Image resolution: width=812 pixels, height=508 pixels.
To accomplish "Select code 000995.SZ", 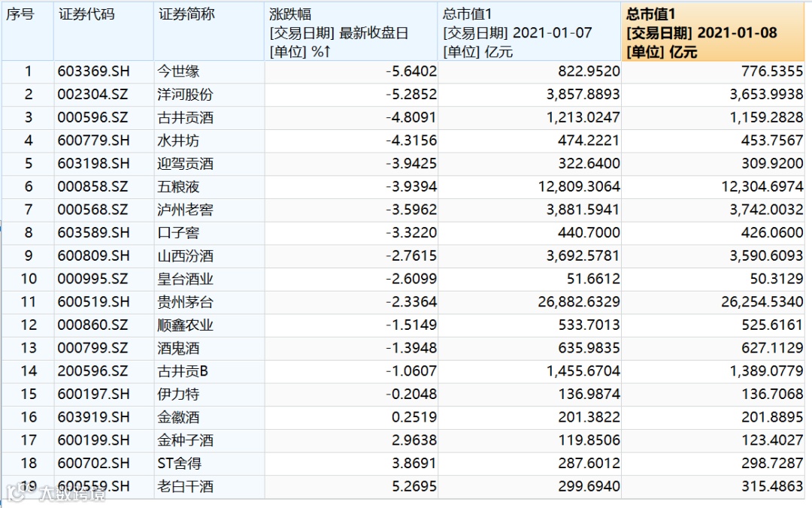I will pyautogui.click(x=92, y=279).
